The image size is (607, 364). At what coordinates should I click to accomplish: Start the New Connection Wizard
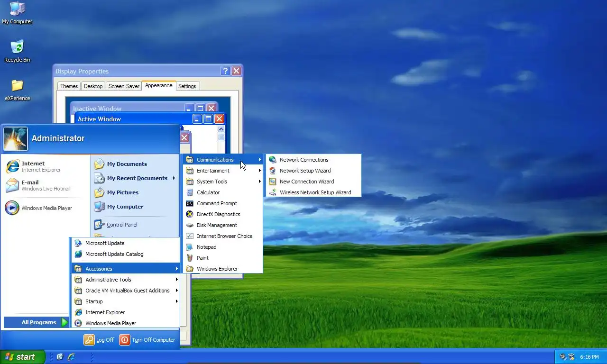click(x=313, y=182)
